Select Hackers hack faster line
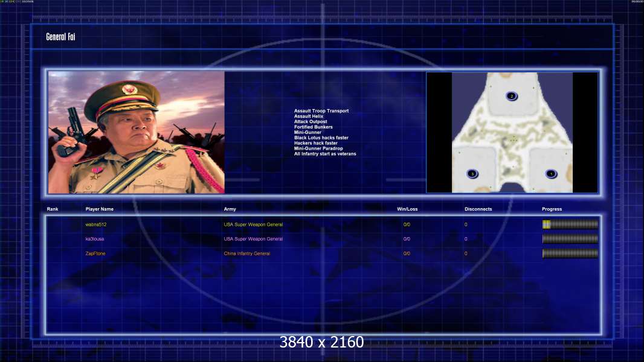The width and height of the screenshot is (644, 362). click(316, 142)
